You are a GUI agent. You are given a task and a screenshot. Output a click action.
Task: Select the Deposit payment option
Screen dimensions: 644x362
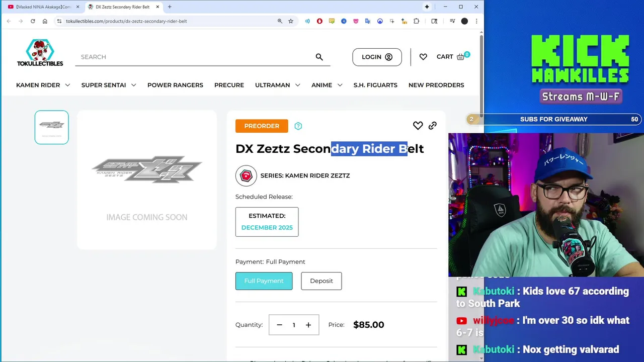321,281
